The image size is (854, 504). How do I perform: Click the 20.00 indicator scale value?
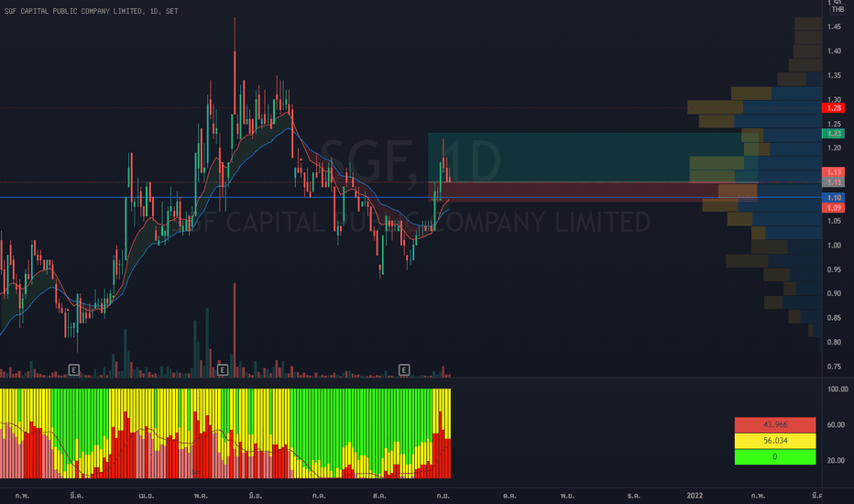(838, 460)
